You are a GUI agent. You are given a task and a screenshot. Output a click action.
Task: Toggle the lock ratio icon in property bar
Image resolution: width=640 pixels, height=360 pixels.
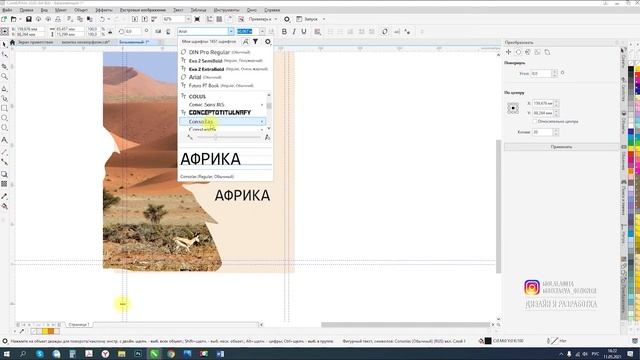tap(110, 31)
